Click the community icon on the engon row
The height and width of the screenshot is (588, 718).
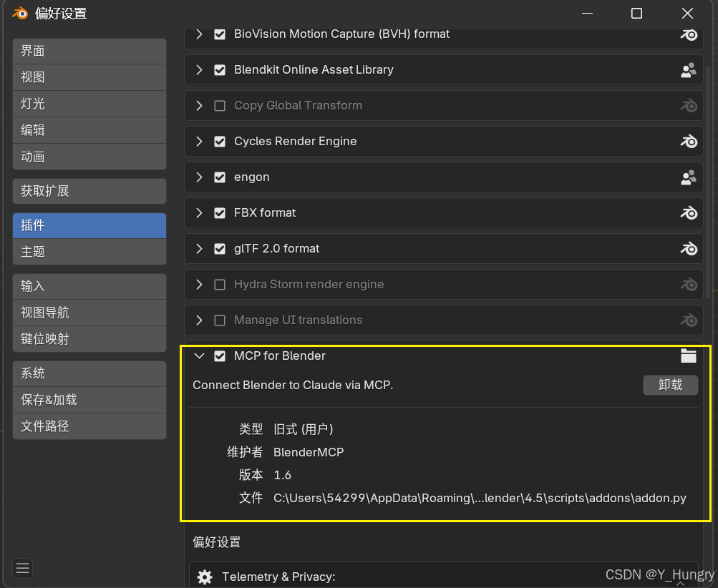point(688,177)
